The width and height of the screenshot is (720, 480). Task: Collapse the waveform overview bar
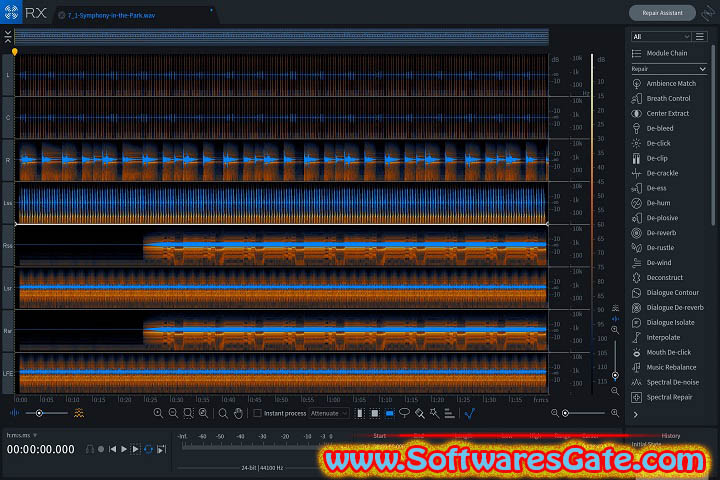8,37
